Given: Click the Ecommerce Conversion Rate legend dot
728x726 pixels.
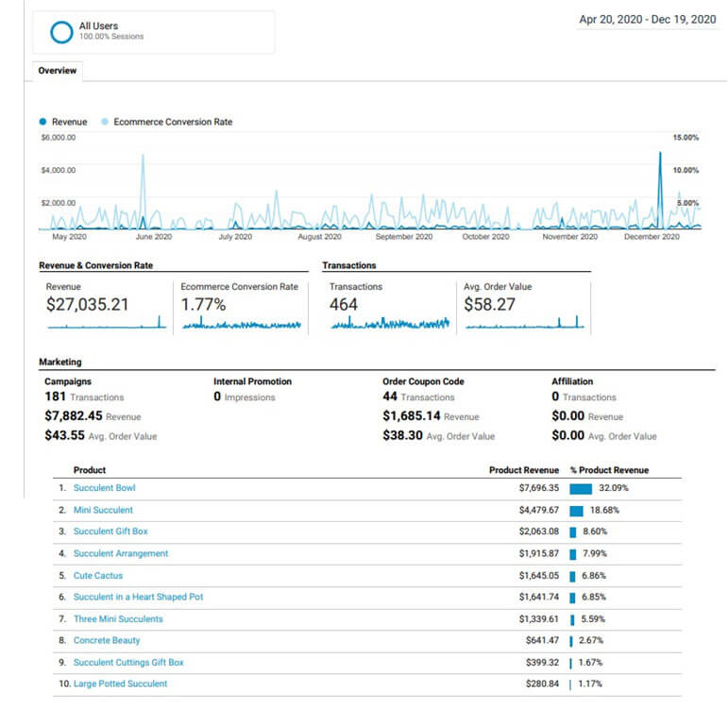Looking at the screenshot, I should tap(105, 122).
